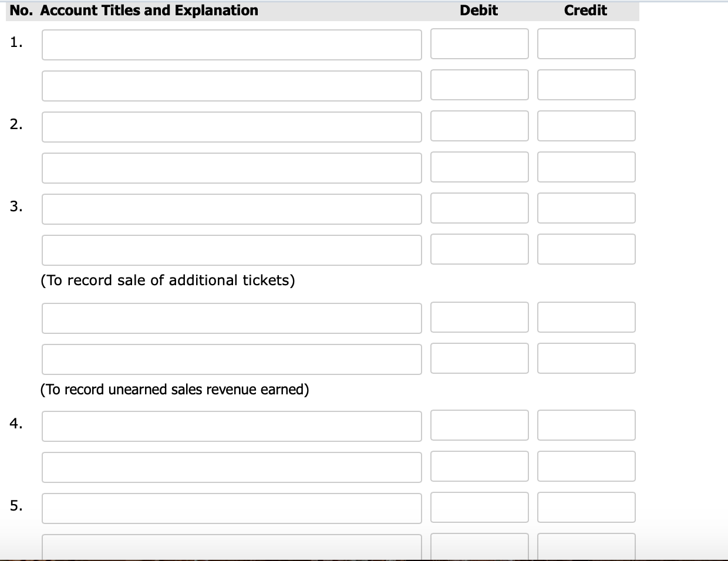Click first credit field for entry 5
This screenshot has height=561, width=728.
[x=587, y=508]
